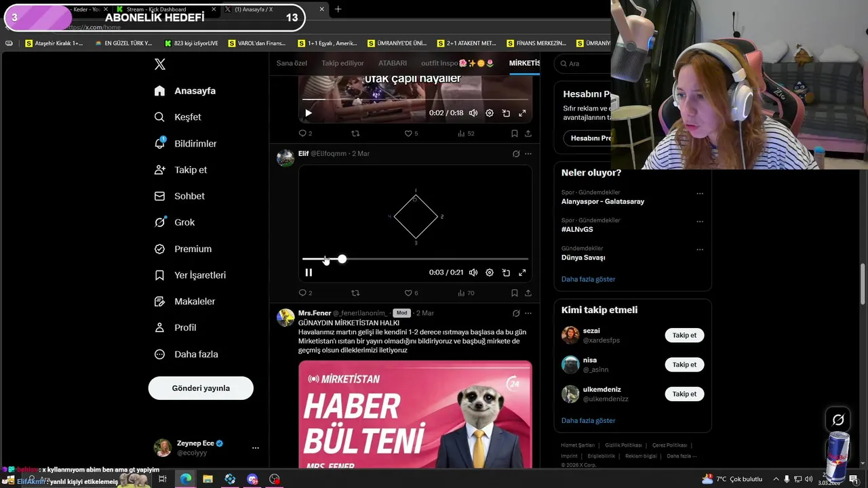868x488 pixels.
Task: Open options for #ALNvGS trend
Action: (700, 222)
